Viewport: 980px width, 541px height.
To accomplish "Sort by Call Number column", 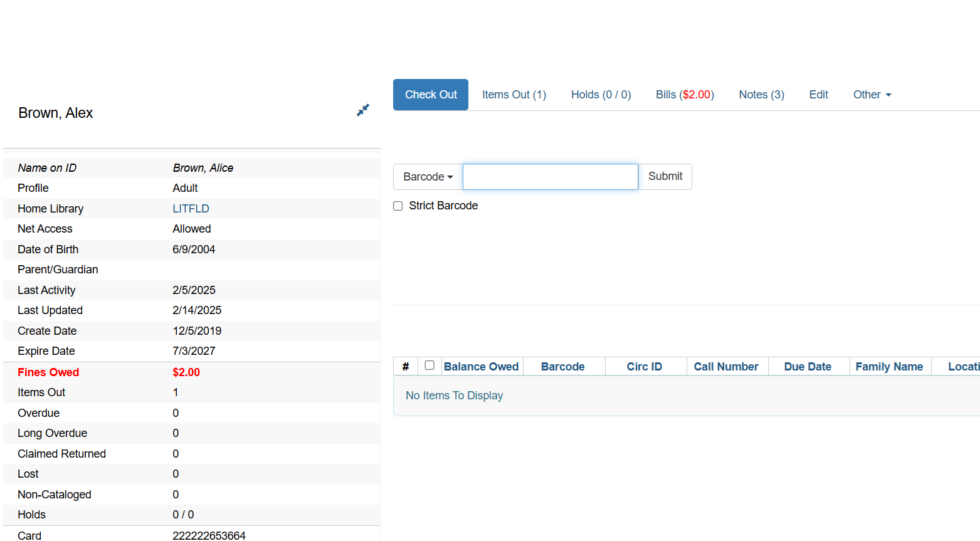I will (725, 367).
